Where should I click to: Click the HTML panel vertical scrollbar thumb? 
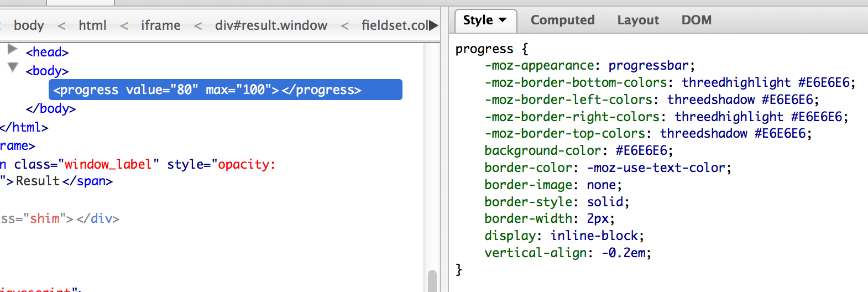432,280
